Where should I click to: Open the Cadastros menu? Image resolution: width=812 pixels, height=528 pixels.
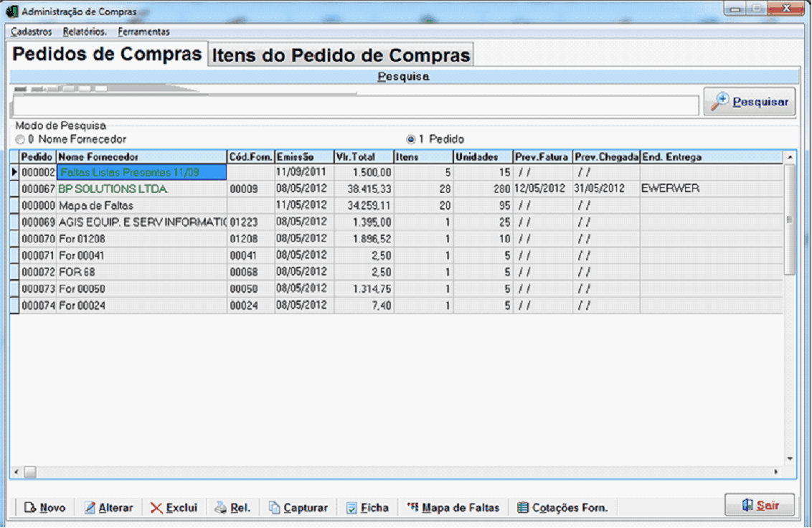pyautogui.click(x=32, y=32)
